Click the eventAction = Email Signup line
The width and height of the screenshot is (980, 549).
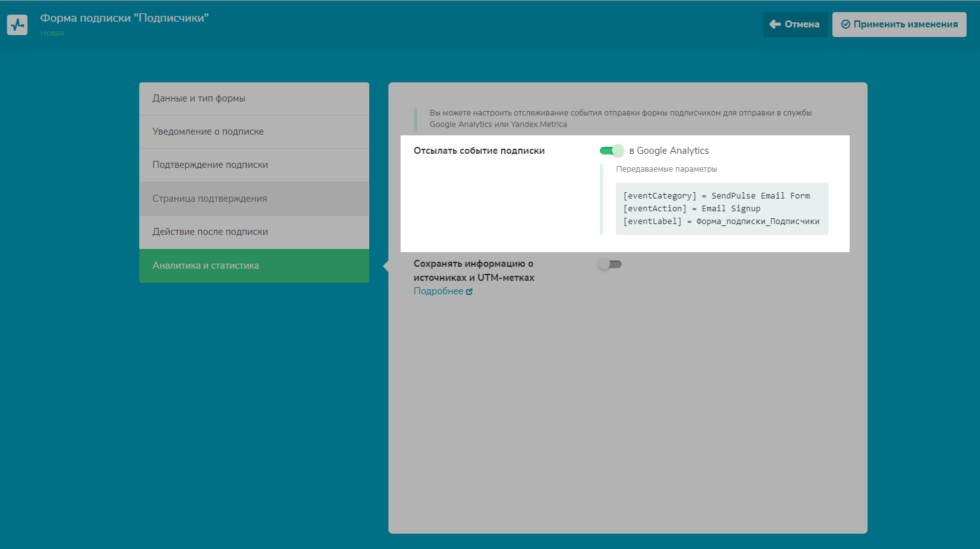pos(692,209)
